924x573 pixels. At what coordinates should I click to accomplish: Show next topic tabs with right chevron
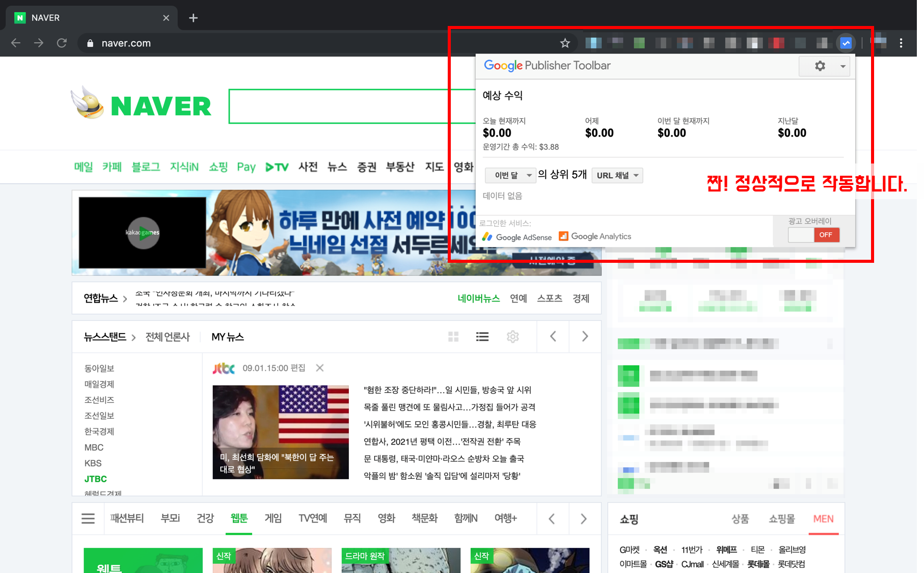click(584, 519)
